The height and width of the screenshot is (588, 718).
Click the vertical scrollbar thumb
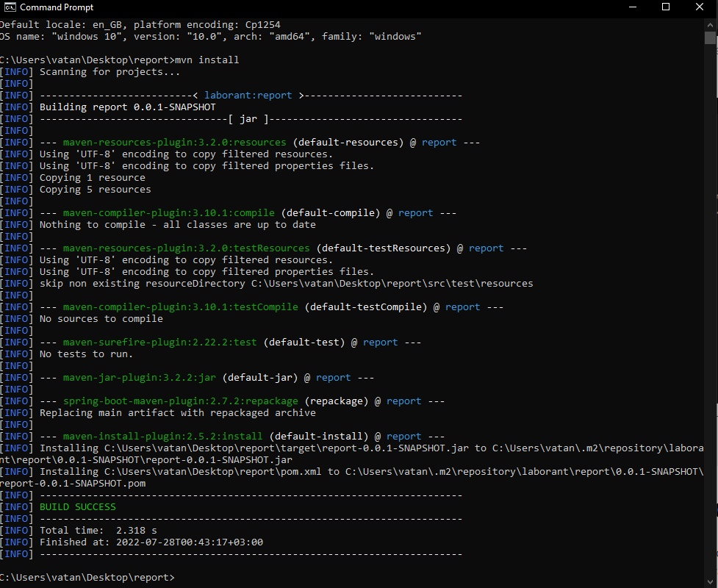[x=710, y=37]
